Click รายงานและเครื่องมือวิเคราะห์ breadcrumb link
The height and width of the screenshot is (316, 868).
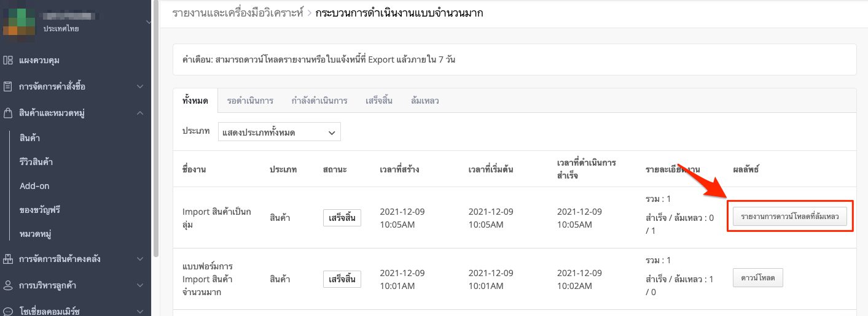coord(238,12)
